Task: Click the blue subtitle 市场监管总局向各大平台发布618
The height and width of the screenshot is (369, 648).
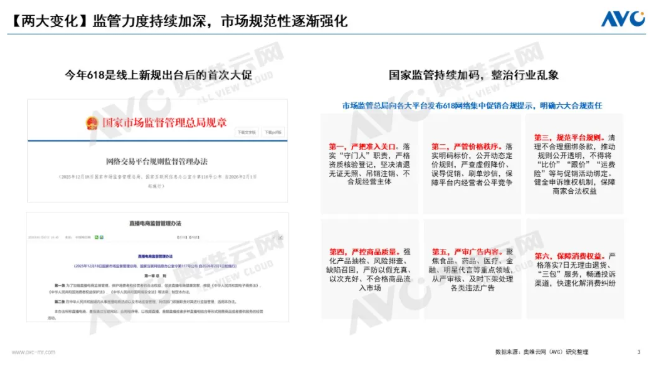Action: (472, 105)
